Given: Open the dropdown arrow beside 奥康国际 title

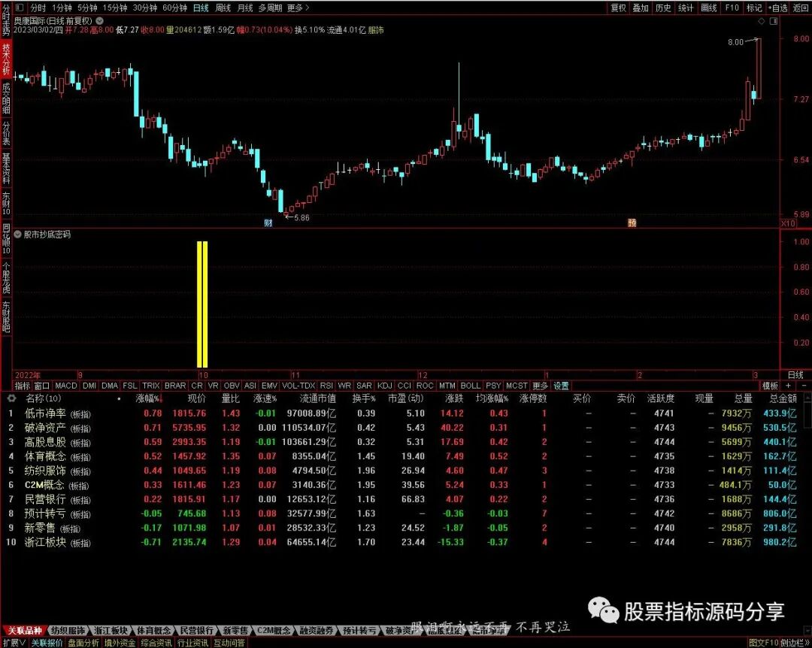Looking at the screenshot, I should coord(99,21).
